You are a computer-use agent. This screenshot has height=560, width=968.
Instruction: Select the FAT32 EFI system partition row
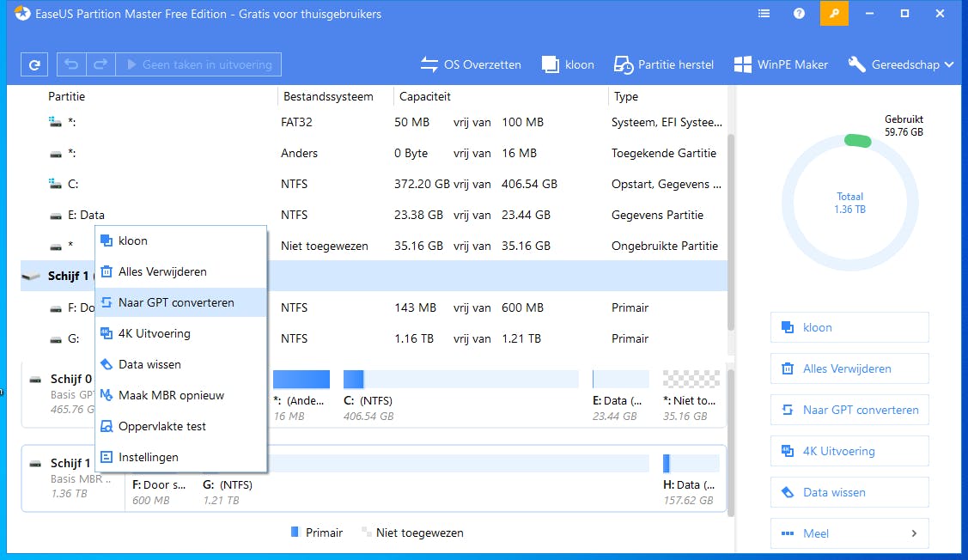click(374, 122)
